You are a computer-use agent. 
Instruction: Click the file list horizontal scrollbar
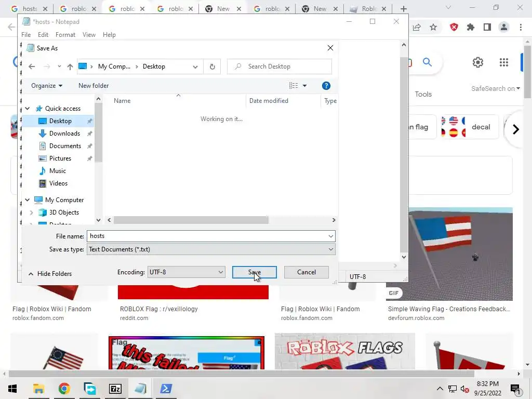191,220
